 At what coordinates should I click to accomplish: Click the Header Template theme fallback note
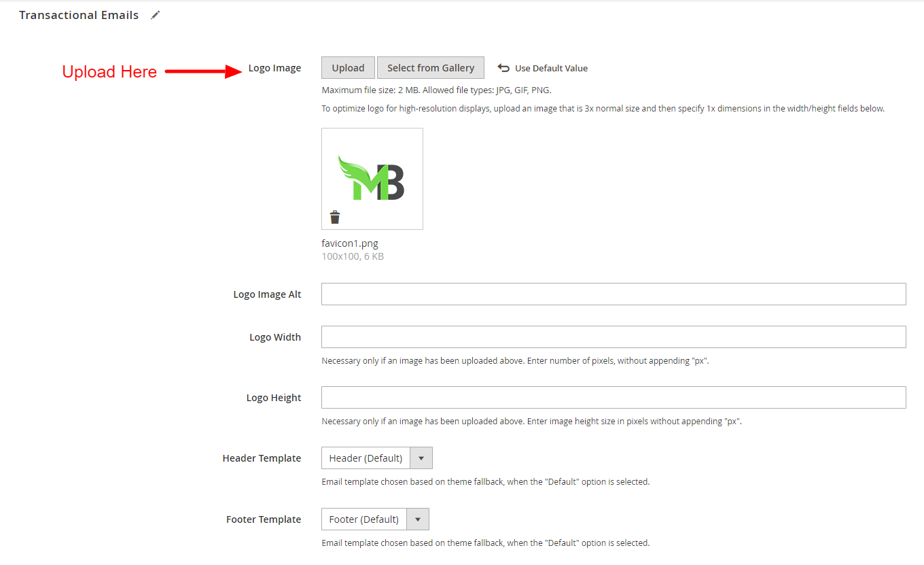(x=485, y=481)
